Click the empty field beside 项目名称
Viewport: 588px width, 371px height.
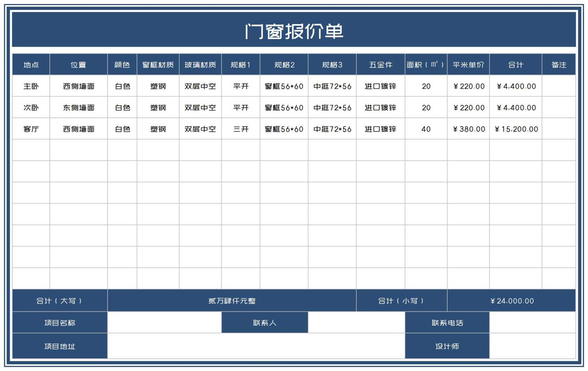(164, 323)
